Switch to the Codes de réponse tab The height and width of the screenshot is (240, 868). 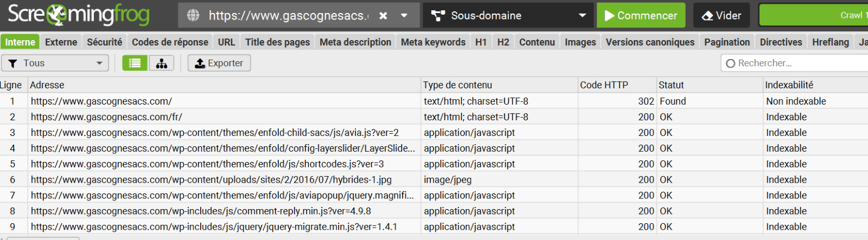(170, 42)
